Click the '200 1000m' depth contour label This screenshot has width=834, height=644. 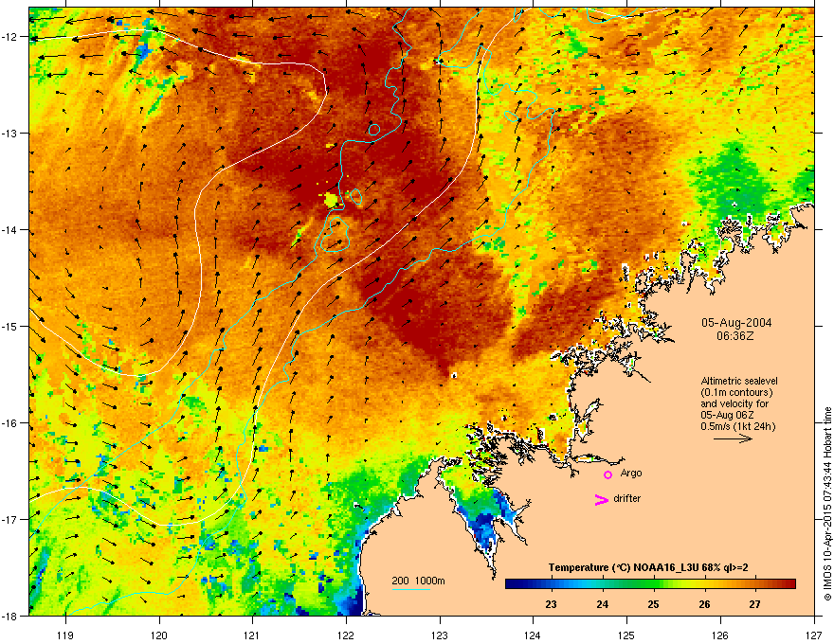click(x=418, y=581)
